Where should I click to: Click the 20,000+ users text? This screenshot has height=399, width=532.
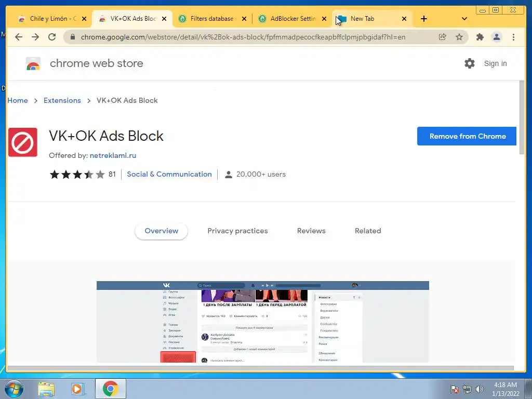(261, 175)
